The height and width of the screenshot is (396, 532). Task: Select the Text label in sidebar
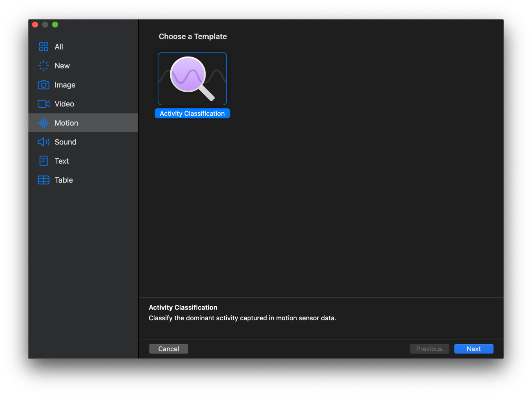coord(62,161)
